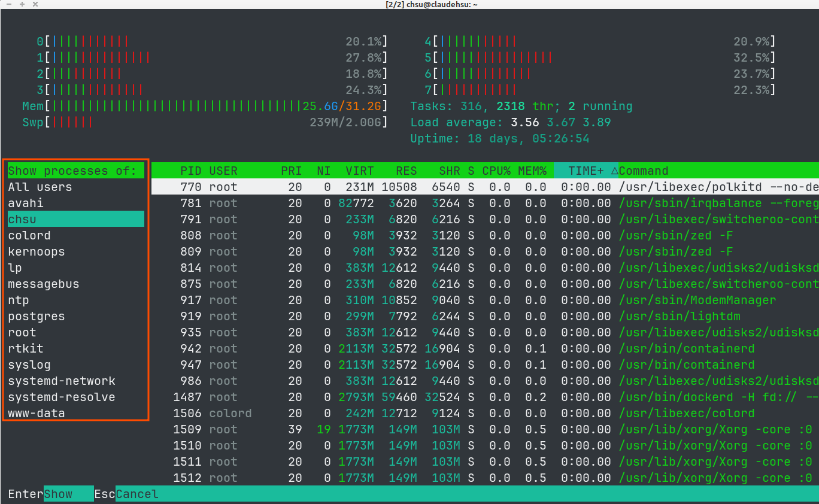Sort by the MEM% column header
The image size is (819, 504).
[532, 171]
